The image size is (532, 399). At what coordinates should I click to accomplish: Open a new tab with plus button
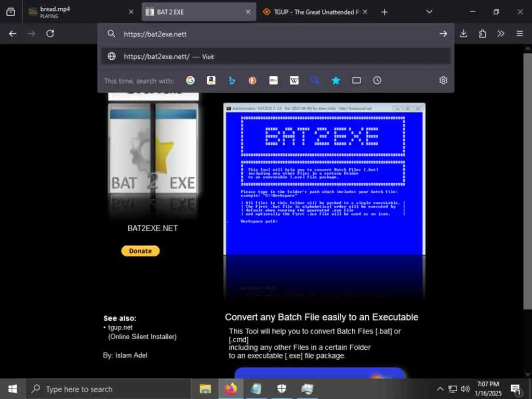point(384,12)
